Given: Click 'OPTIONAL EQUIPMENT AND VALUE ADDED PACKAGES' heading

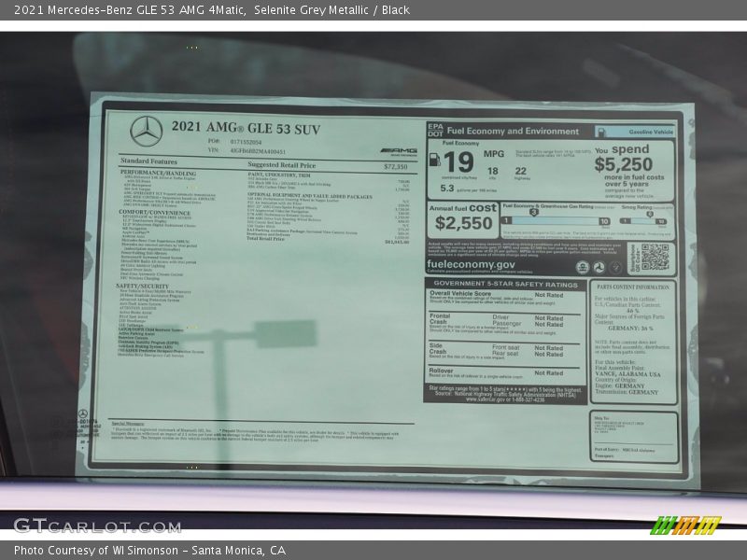Looking at the screenshot, I should [x=310, y=196].
